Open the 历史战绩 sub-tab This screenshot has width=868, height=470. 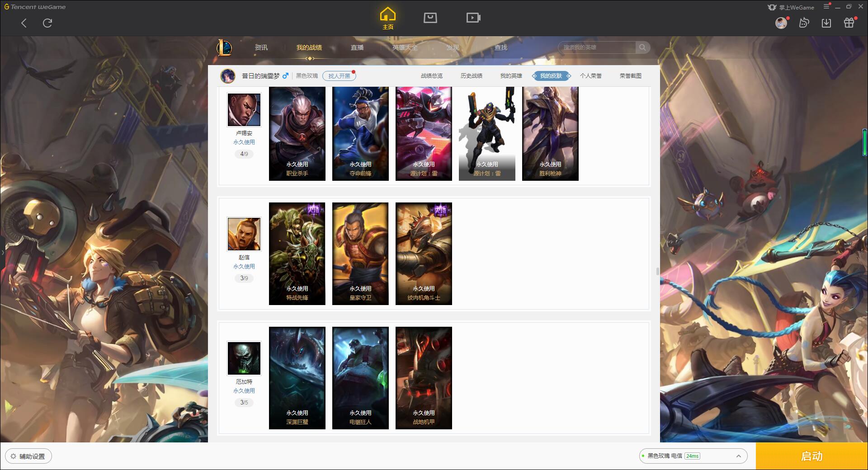[x=472, y=76]
